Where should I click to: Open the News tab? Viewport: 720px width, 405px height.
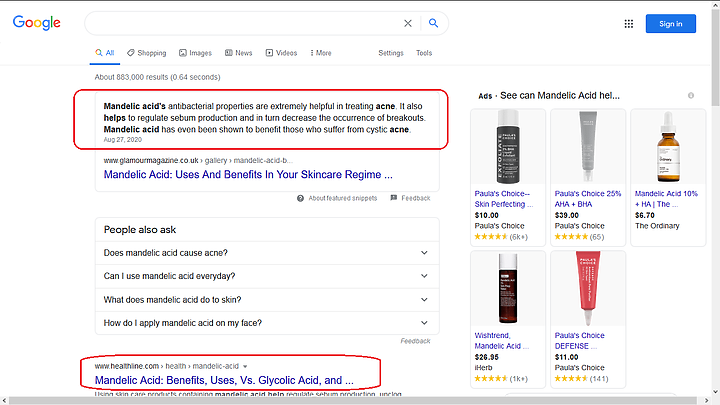[238, 53]
